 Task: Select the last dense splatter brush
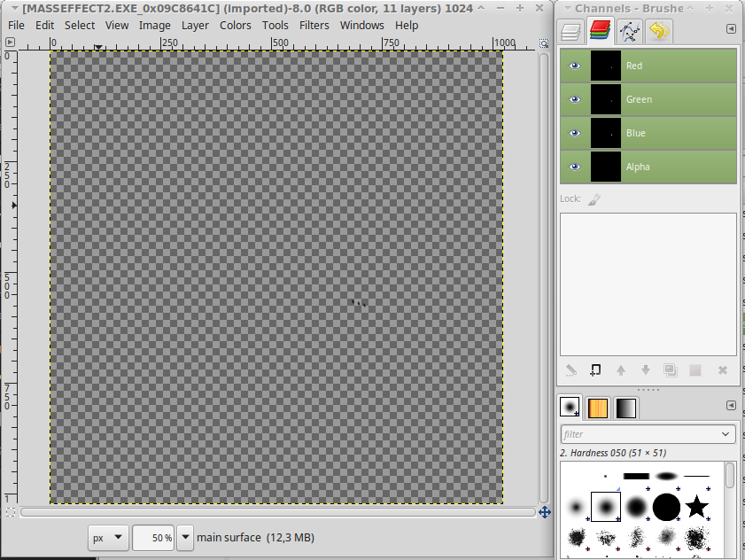[696, 538]
